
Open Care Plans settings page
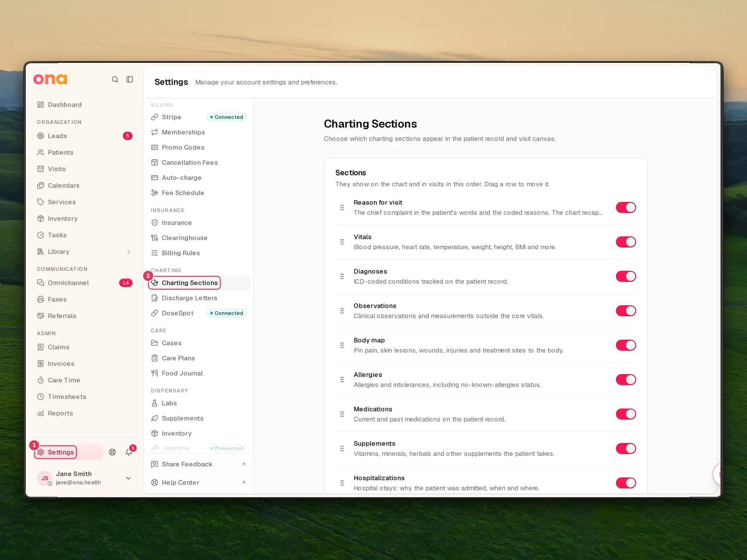(199, 358)
